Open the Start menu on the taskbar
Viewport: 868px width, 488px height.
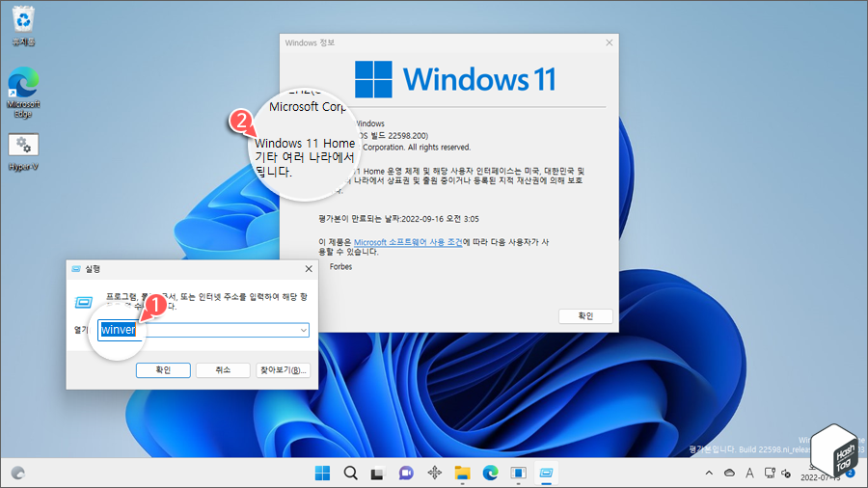(x=322, y=474)
